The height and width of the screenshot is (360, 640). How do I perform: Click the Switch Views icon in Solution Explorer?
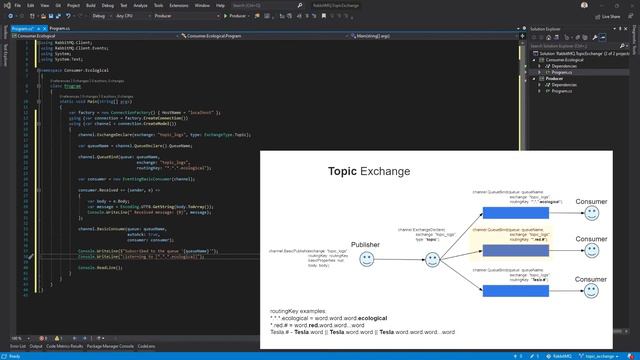point(556,38)
